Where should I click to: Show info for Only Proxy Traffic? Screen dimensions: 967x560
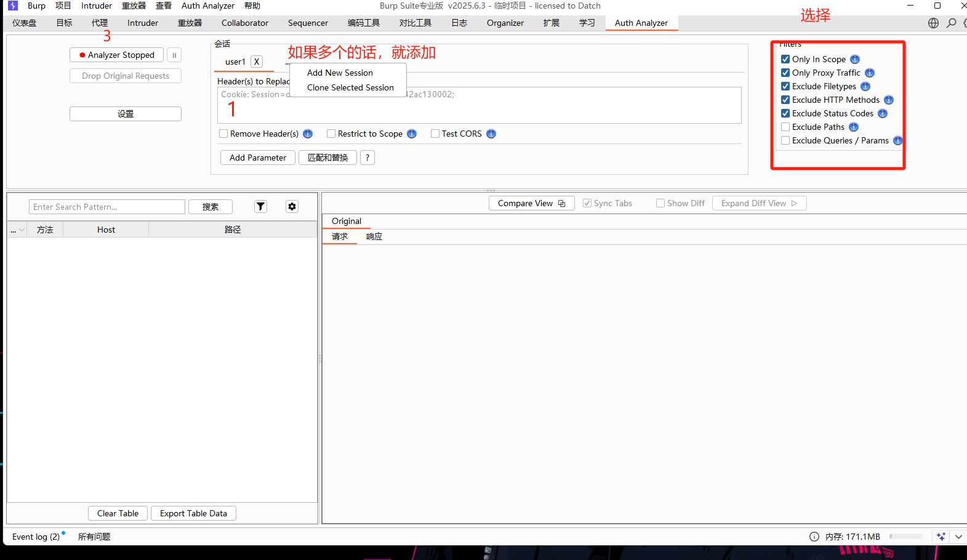870,73
